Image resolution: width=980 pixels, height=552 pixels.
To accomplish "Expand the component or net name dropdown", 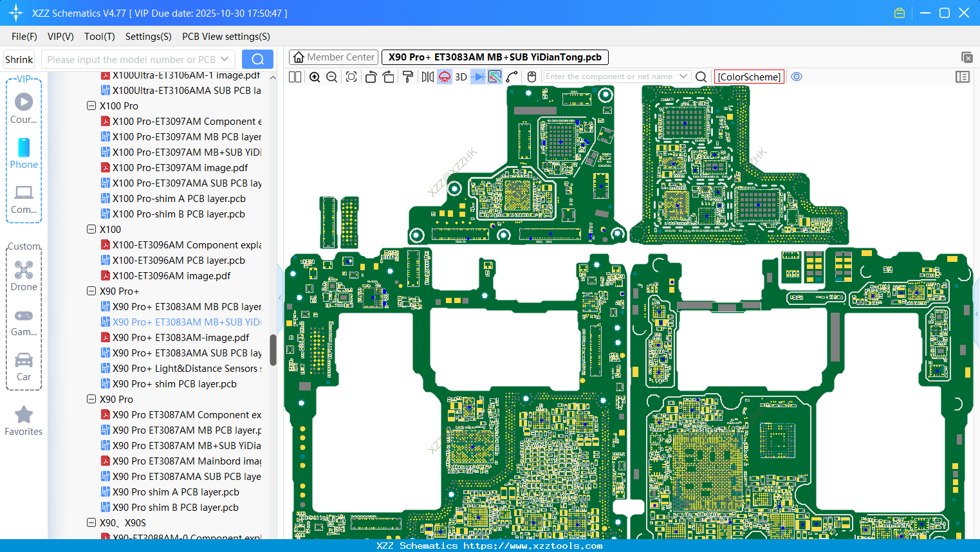I will tap(683, 77).
